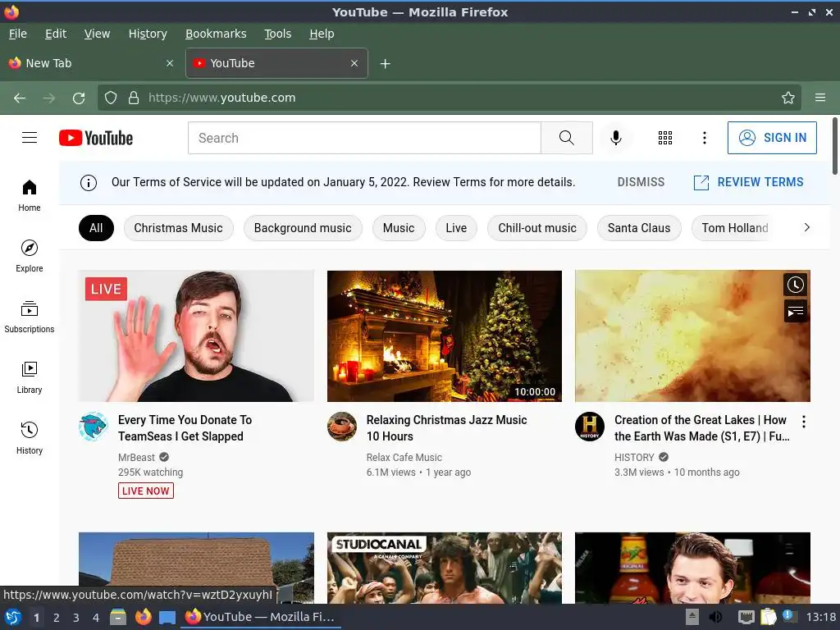The image size is (840, 630).
Task: Click HISTORY channel avatar
Action: point(590,427)
